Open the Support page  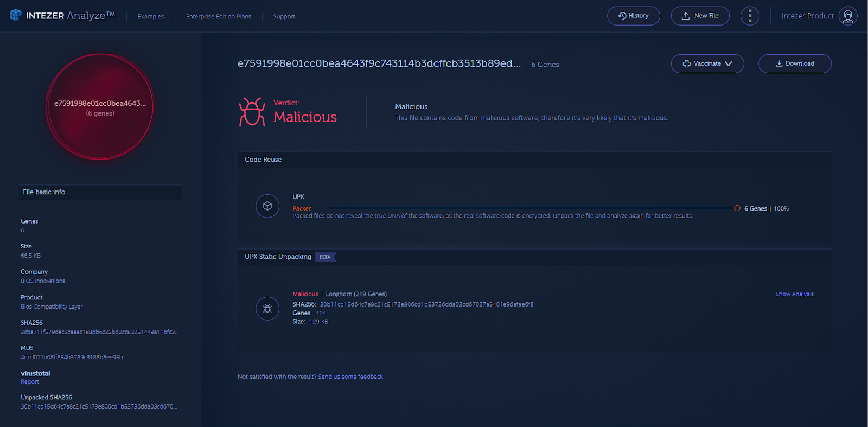click(x=284, y=17)
